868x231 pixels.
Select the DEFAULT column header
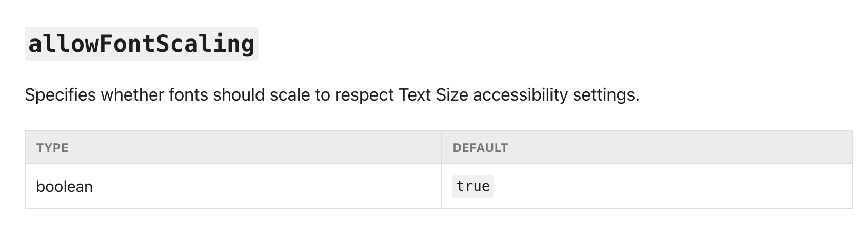(480, 148)
